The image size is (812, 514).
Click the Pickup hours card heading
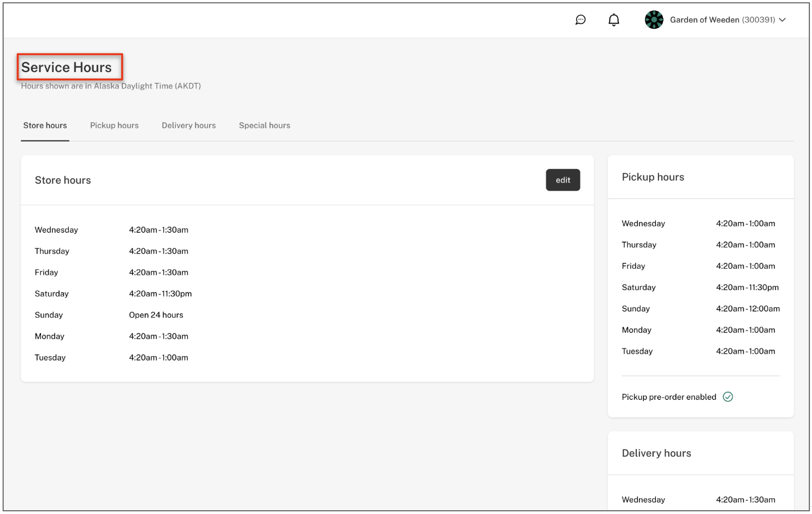point(653,177)
